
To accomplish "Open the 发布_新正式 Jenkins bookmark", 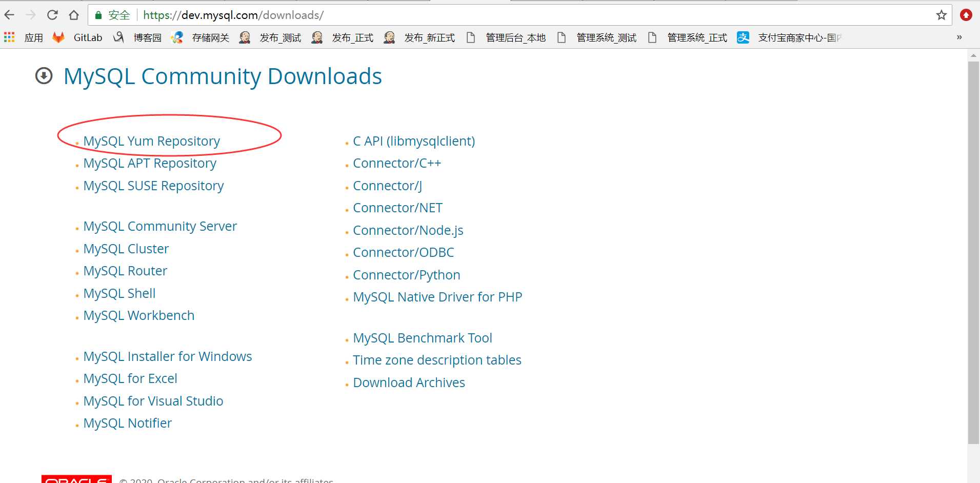I will 419,37.
